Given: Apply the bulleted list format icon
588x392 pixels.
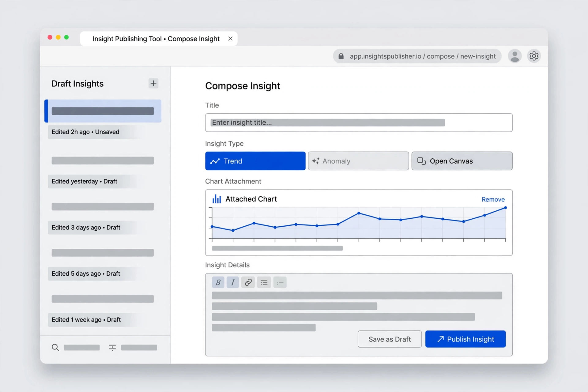Looking at the screenshot, I should (x=264, y=282).
